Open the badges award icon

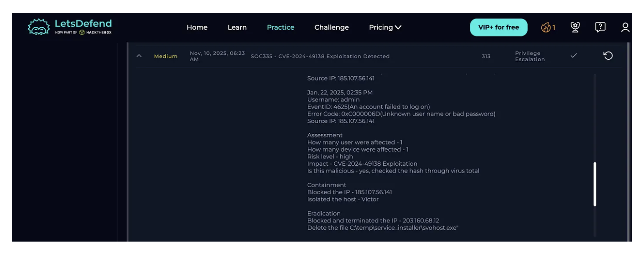click(x=575, y=27)
